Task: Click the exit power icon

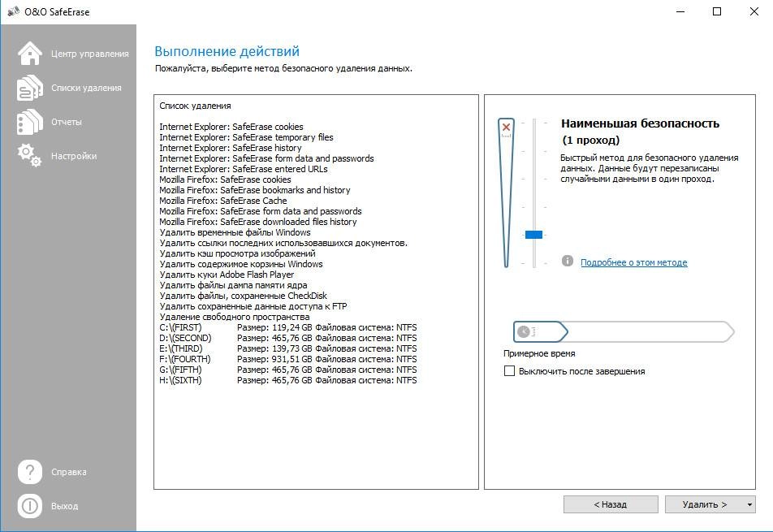Action: 29,506
